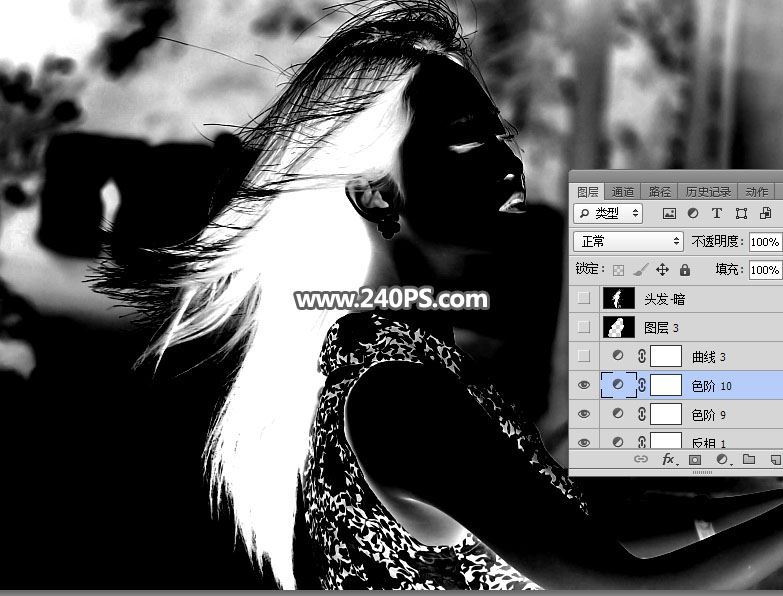
Task: Open the 正常 blend mode dropdown
Action: click(628, 242)
